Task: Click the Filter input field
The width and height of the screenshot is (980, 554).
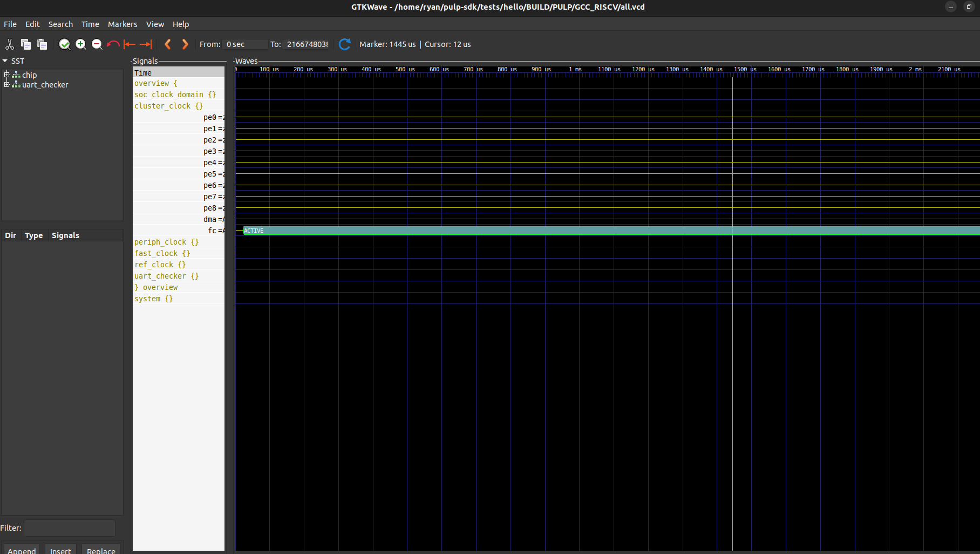Action: coord(70,528)
